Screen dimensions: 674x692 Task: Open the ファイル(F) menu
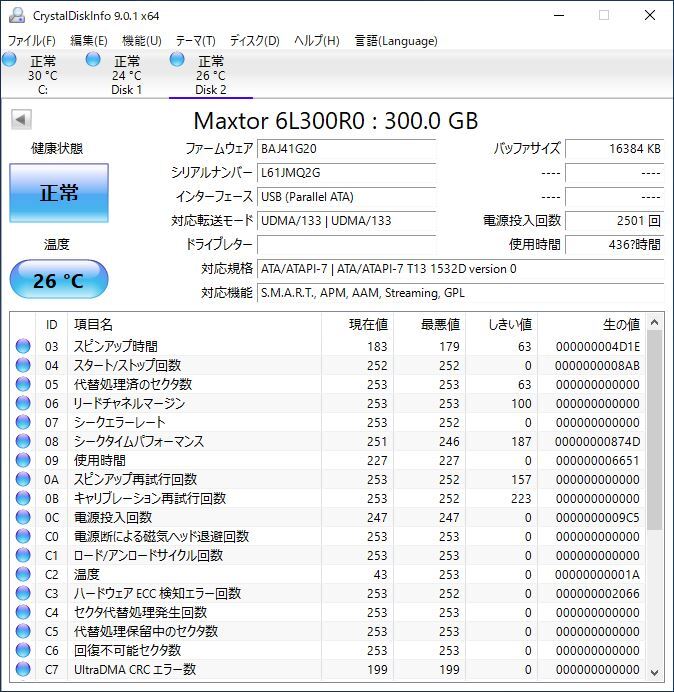click(x=32, y=41)
